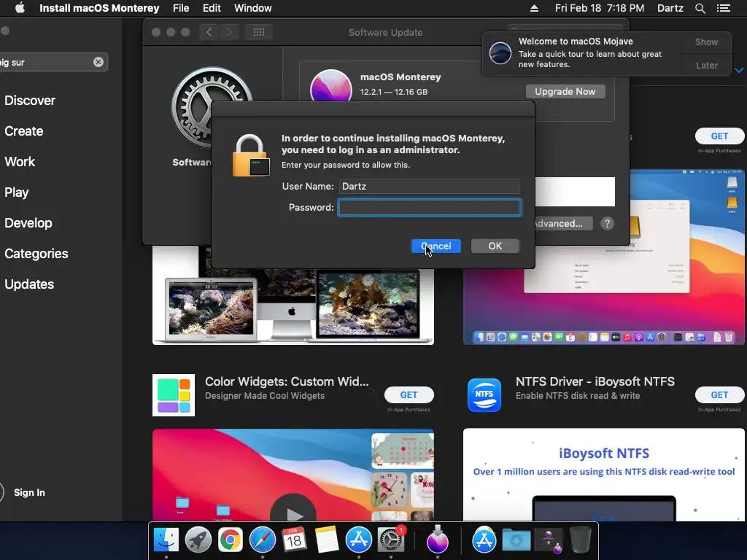Select Create in App Store sidebar
The height and width of the screenshot is (560, 747).
coord(24,131)
